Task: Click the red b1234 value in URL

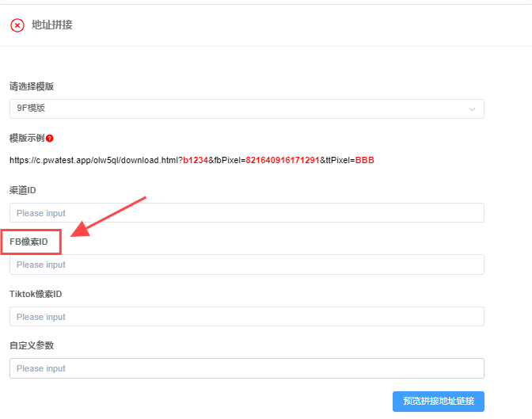Action: click(x=196, y=160)
